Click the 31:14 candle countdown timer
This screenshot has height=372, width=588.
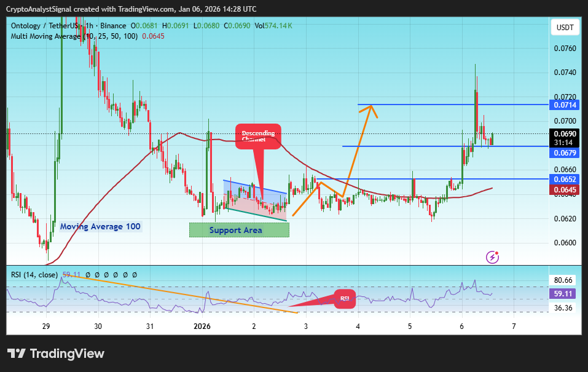pos(563,143)
